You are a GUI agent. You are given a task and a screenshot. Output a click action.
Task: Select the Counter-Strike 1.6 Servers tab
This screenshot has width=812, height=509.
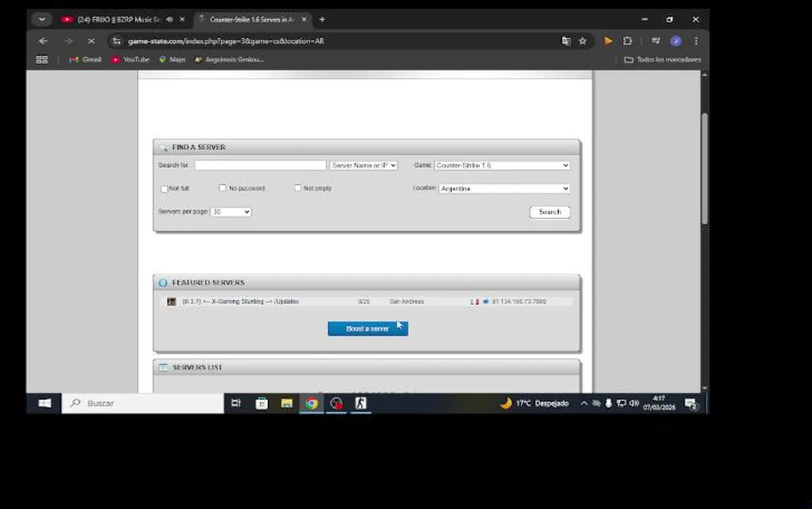252,20
